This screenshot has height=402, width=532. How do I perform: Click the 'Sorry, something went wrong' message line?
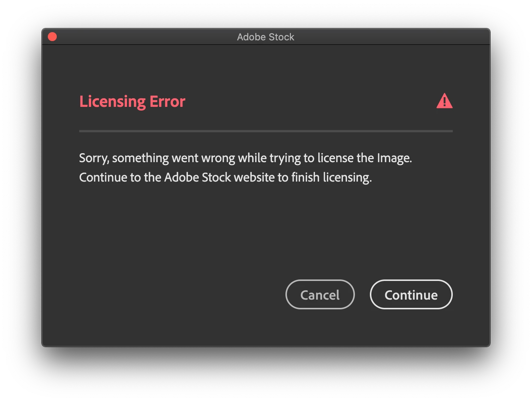click(x=245, y=158)
